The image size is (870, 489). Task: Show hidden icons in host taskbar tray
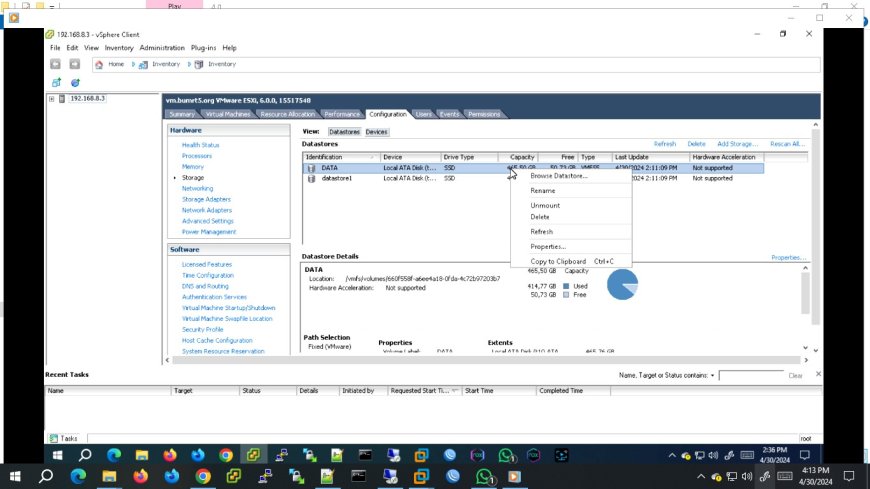701,477
